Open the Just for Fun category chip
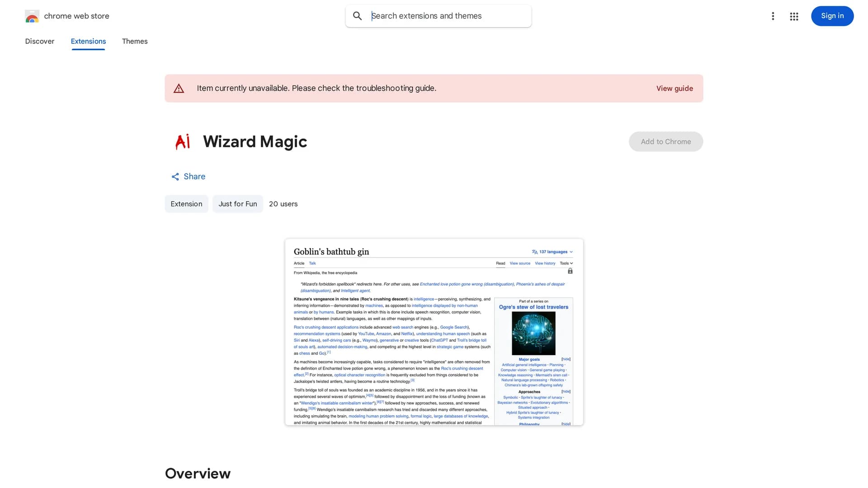Image resolution: width=868 pixels, height=488 pixels. pyautogui.click(x=238, y=204)
